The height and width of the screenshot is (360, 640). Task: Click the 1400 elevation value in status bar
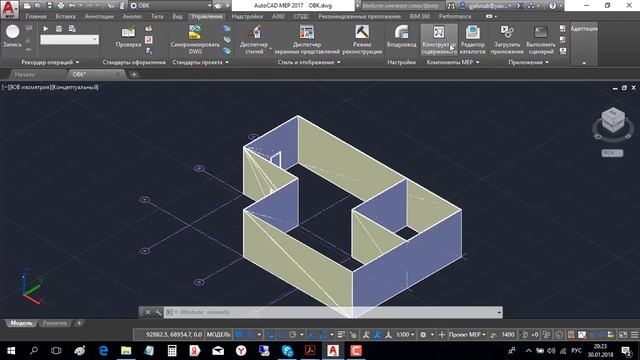(508, 335)
